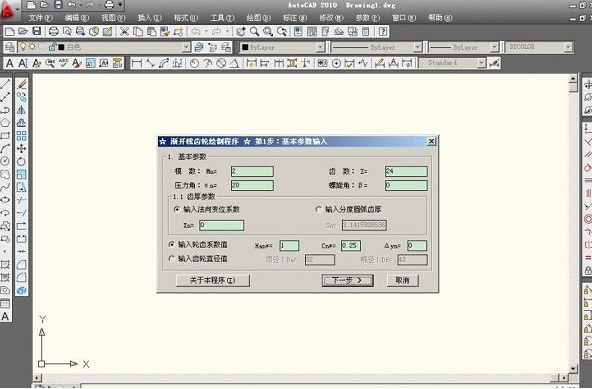This screenshot has height=389, width=592.
Task: Click the black layer color swatch
Action: (x=62, y=47)
